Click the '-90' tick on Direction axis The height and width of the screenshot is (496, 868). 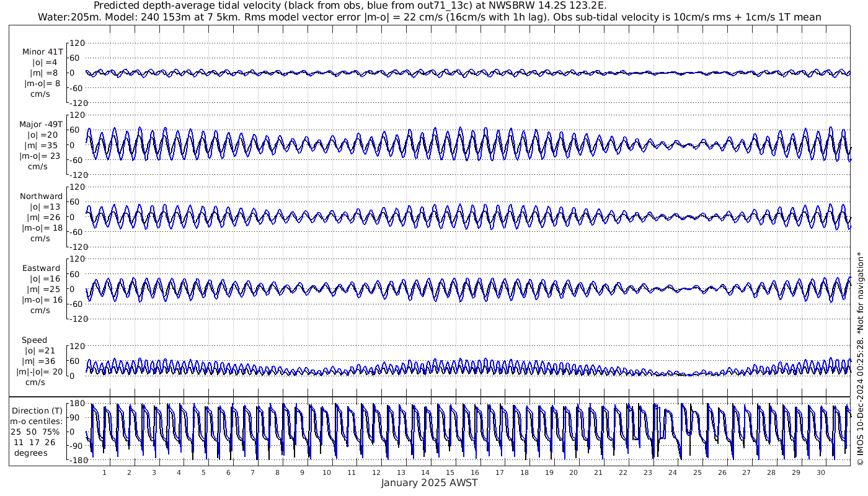[77, 446]
